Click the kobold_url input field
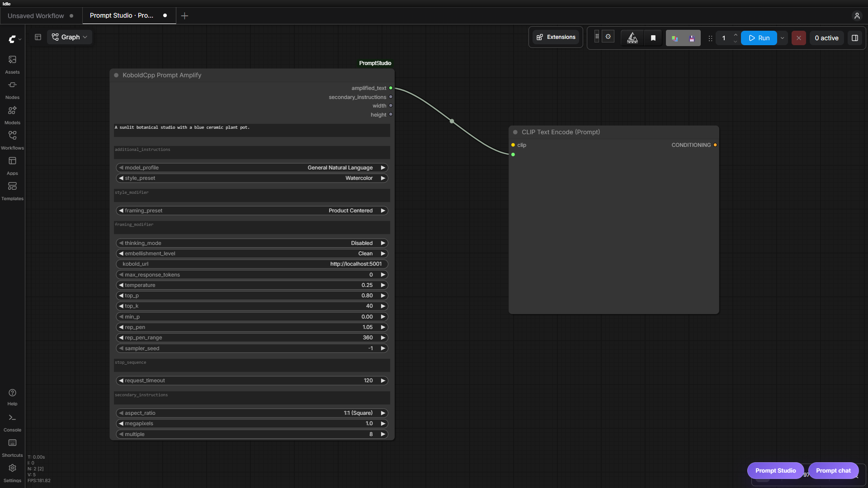 point(252,264)
